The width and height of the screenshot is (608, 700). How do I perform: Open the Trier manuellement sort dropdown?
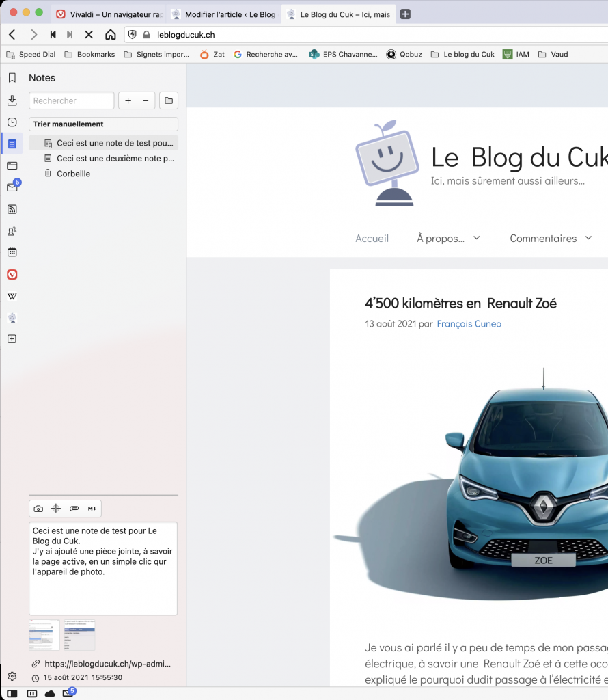coord(103,124)
